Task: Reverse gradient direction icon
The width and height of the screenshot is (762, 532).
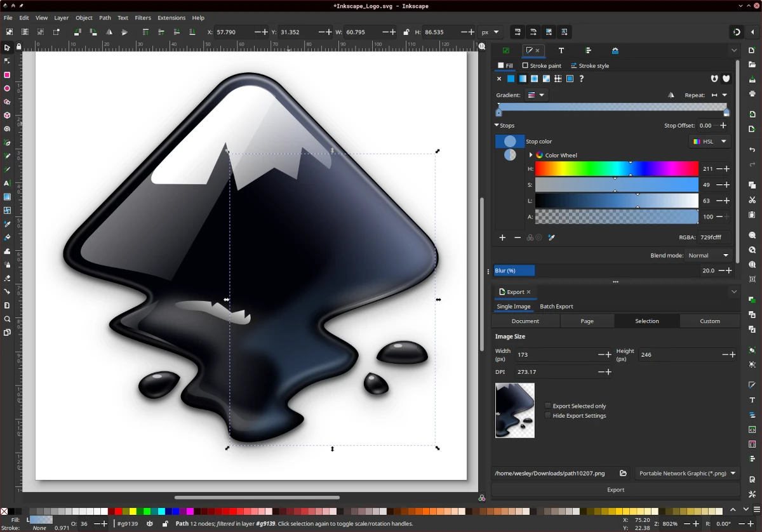Action: [x=671, y=95]
